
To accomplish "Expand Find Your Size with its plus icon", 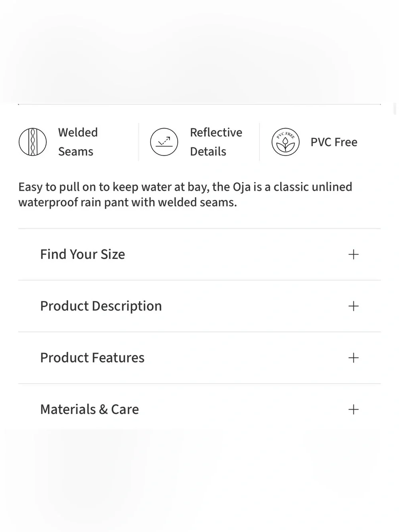I will [x=354, y=254].
